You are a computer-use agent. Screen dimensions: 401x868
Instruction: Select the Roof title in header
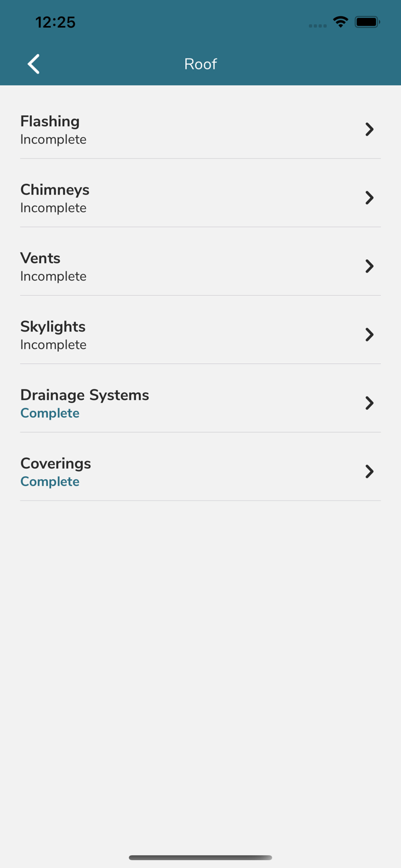pyautogui.click(x=200, y=64)
